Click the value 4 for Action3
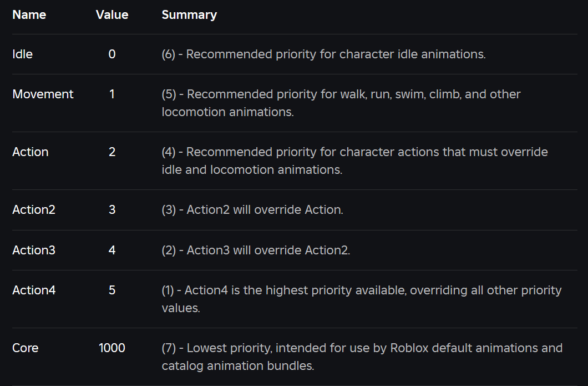 coord(112,250)
